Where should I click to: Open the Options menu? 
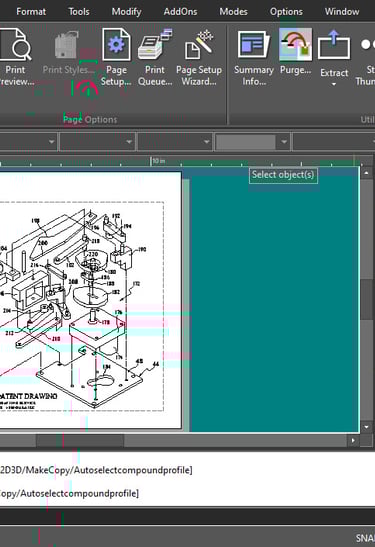pos(286,12)
